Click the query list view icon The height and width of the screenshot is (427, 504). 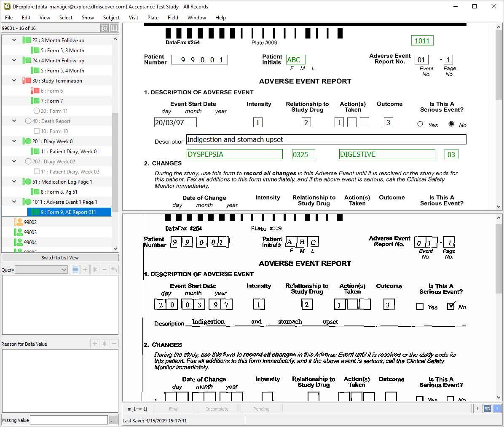[75, 270]
